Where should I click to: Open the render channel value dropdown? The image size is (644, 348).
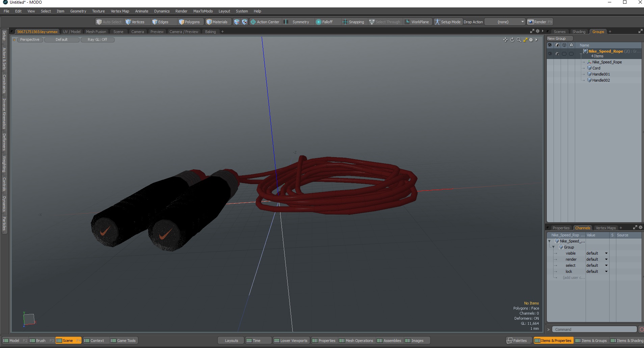click(597, 259)
